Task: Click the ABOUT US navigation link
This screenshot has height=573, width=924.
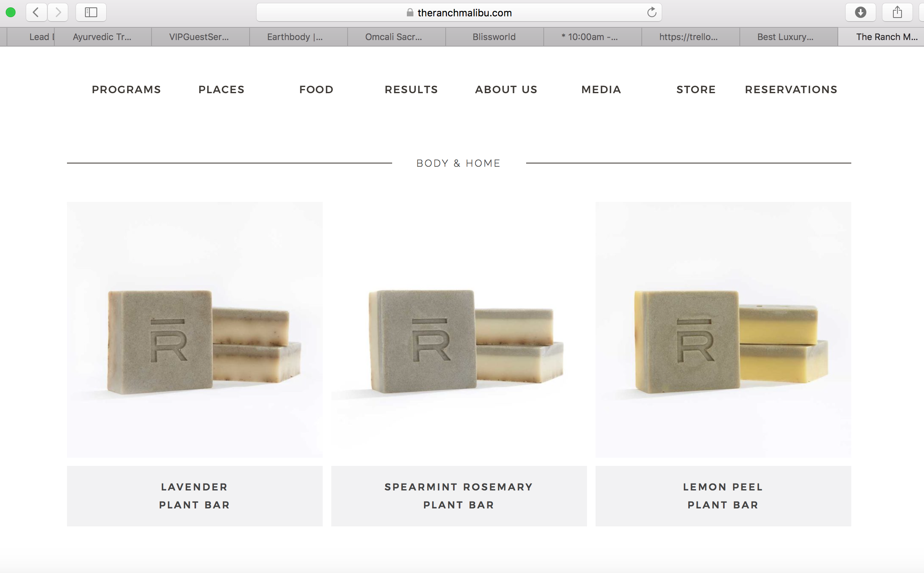Action: [x=506, y=90]
